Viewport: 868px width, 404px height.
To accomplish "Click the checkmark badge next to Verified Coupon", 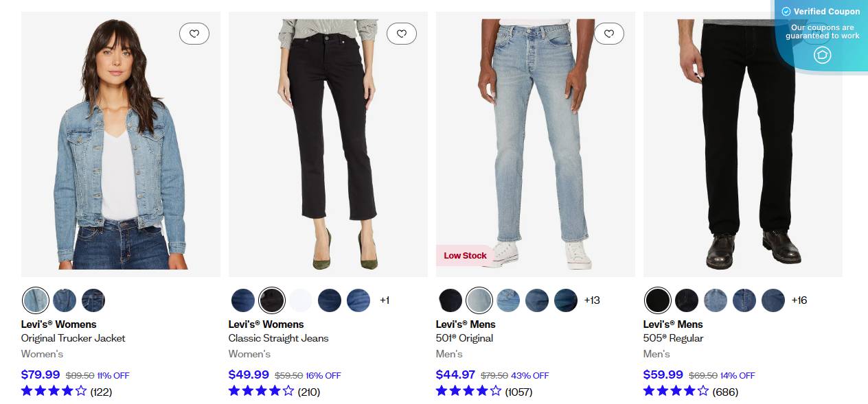I will tap(787, 11).
